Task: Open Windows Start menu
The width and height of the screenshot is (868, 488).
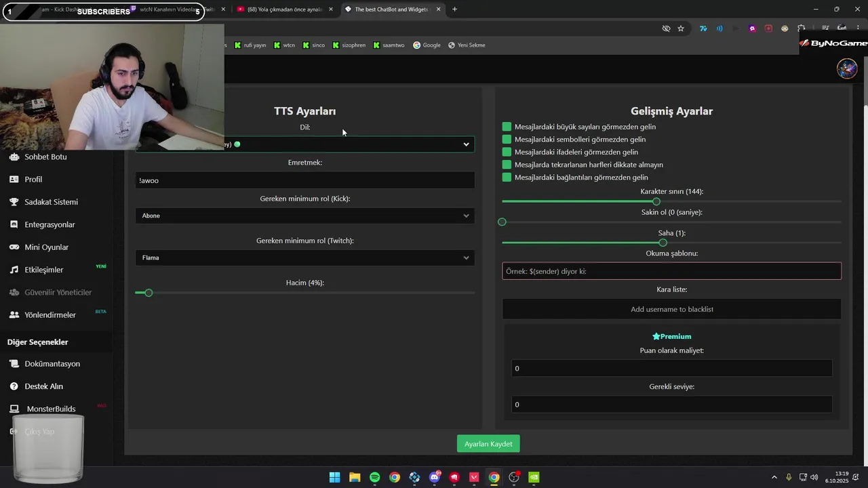Action: pyautogui.click(x=334, y=477)
